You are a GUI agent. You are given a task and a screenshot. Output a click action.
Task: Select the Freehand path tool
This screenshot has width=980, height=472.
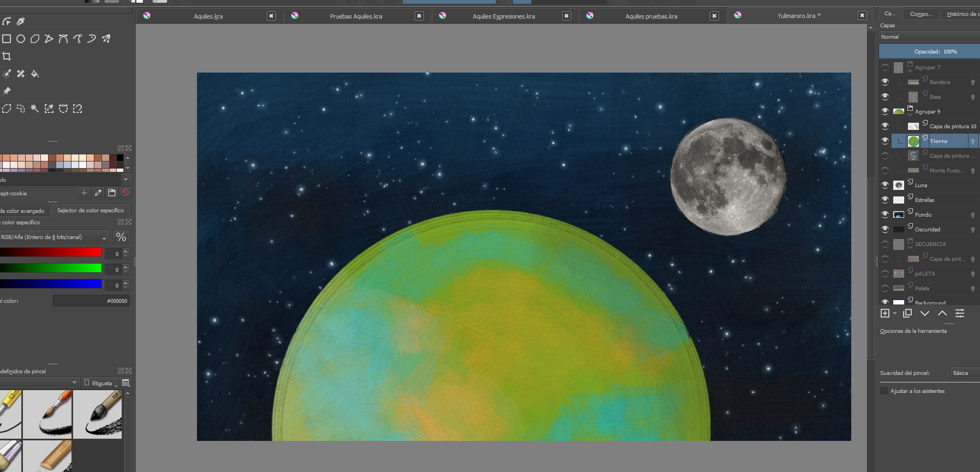tap(77, 39)
